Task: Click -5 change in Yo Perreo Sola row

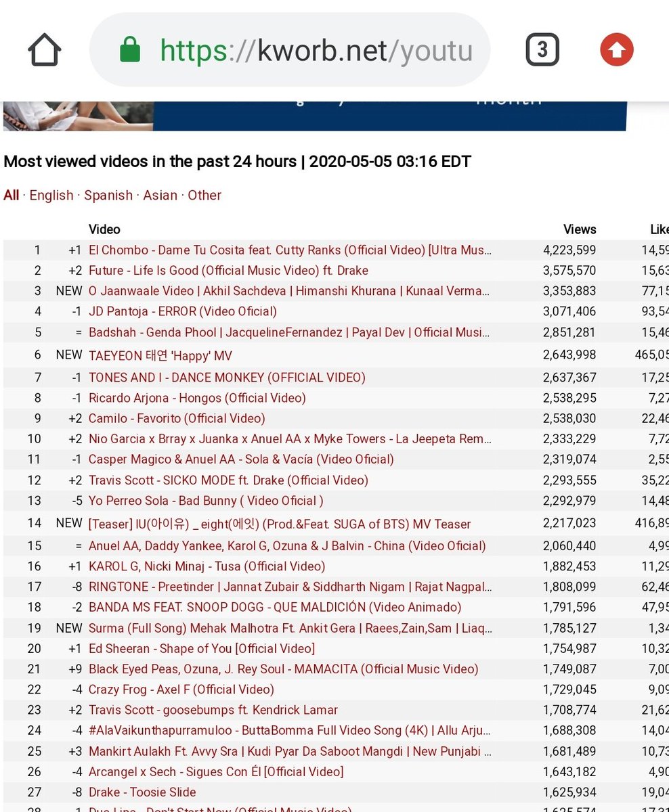Action: 76,501
